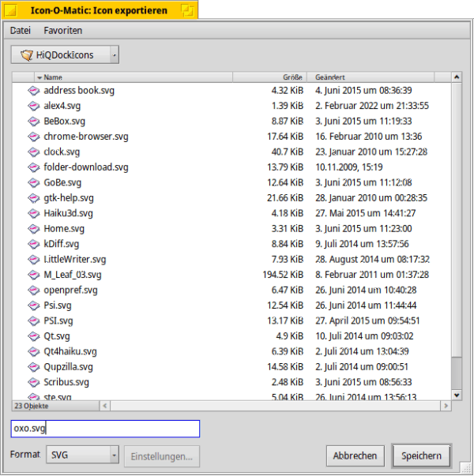Click the Qupzilla.svg file icon
Viewport: 474px width, 476px height.
(x=33, y=367)
